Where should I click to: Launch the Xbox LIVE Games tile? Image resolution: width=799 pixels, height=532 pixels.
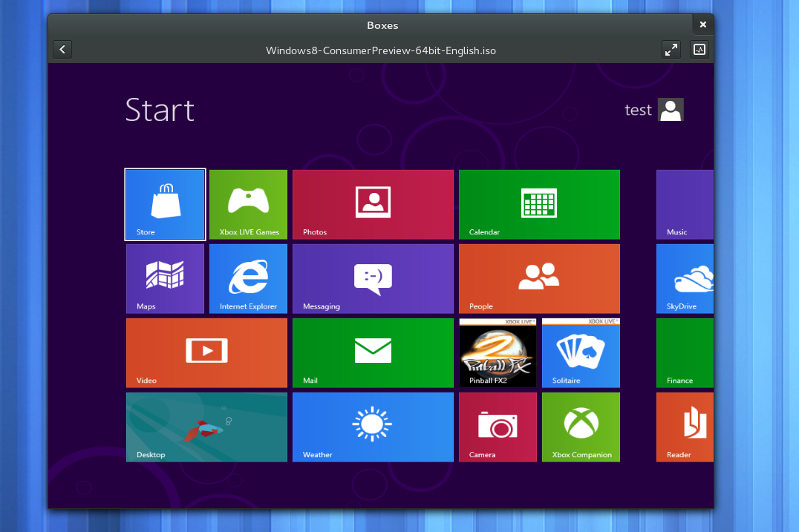pos(248,204)
